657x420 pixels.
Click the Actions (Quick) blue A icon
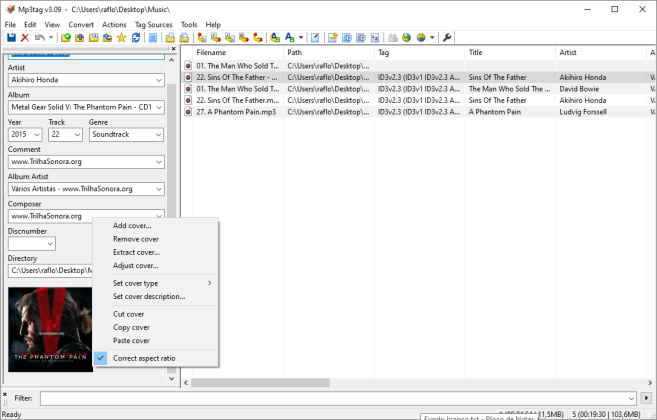coord(290,38)
